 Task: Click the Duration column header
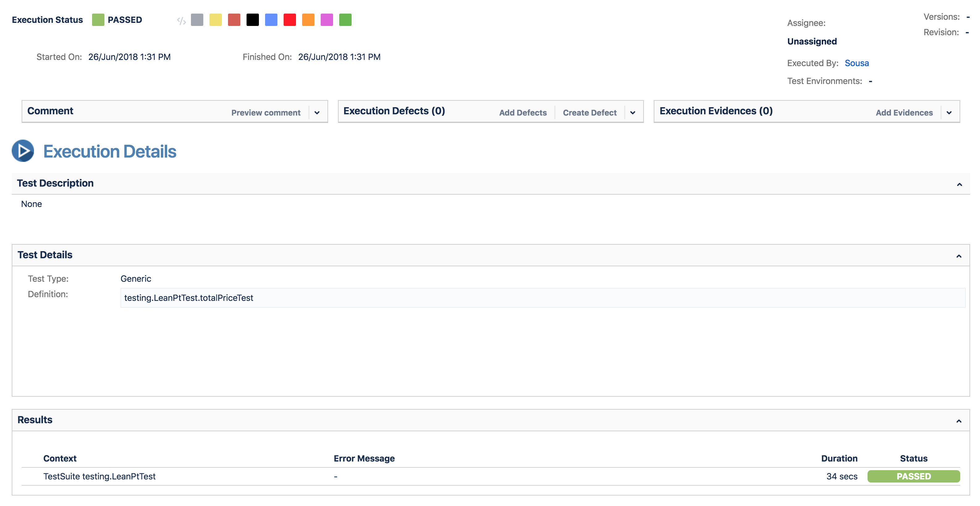pos(839,458)
